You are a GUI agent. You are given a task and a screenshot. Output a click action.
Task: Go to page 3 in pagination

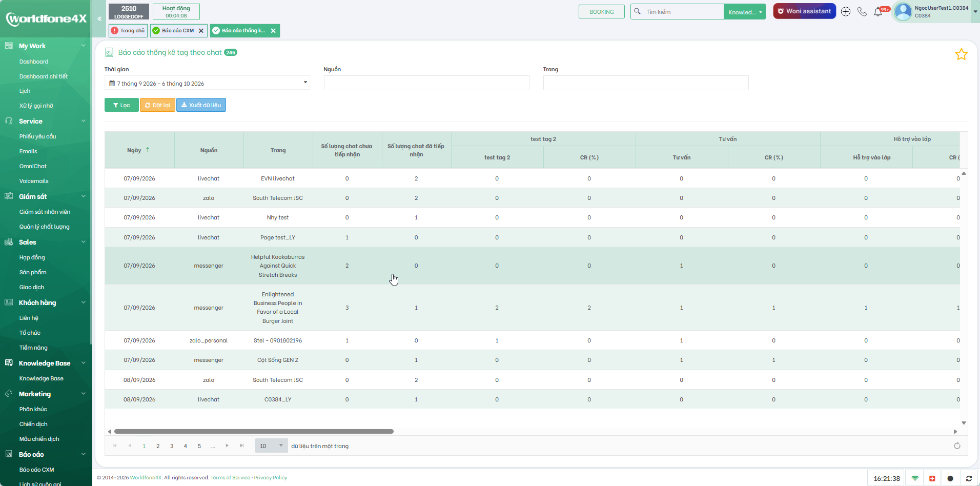[172, 446]
